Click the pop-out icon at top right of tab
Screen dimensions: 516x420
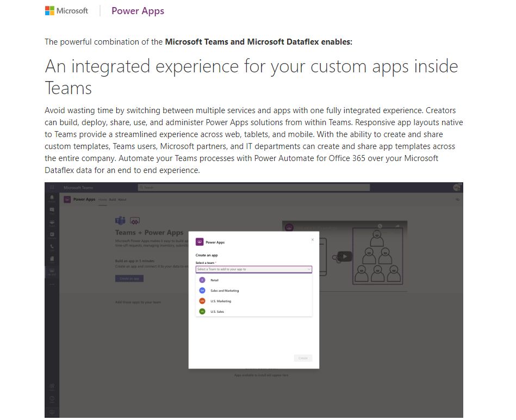point(457,200)
